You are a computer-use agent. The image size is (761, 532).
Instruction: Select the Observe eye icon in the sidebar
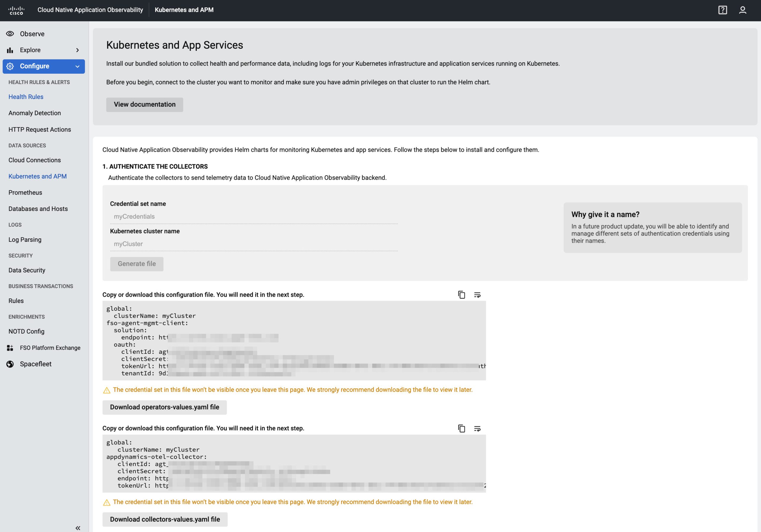(x=10, y=34)
